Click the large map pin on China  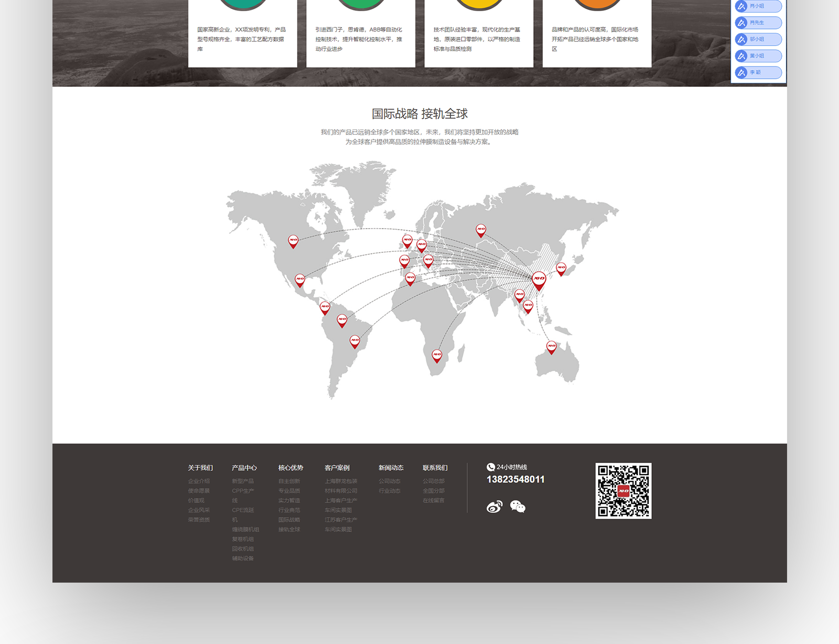[x=539, y=280]
